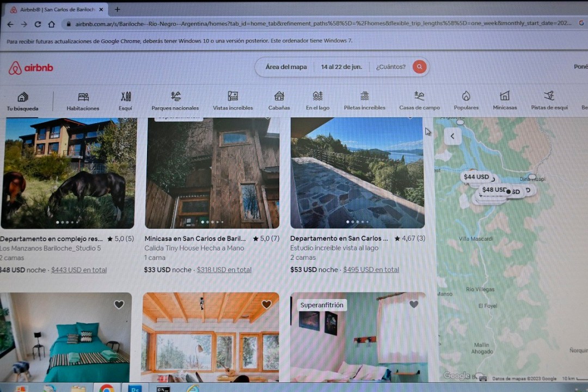The width and height of the screenshot is (588, 392).
Task: Favorite the teal bedroom listing heart
Action: tap(119, 305)
